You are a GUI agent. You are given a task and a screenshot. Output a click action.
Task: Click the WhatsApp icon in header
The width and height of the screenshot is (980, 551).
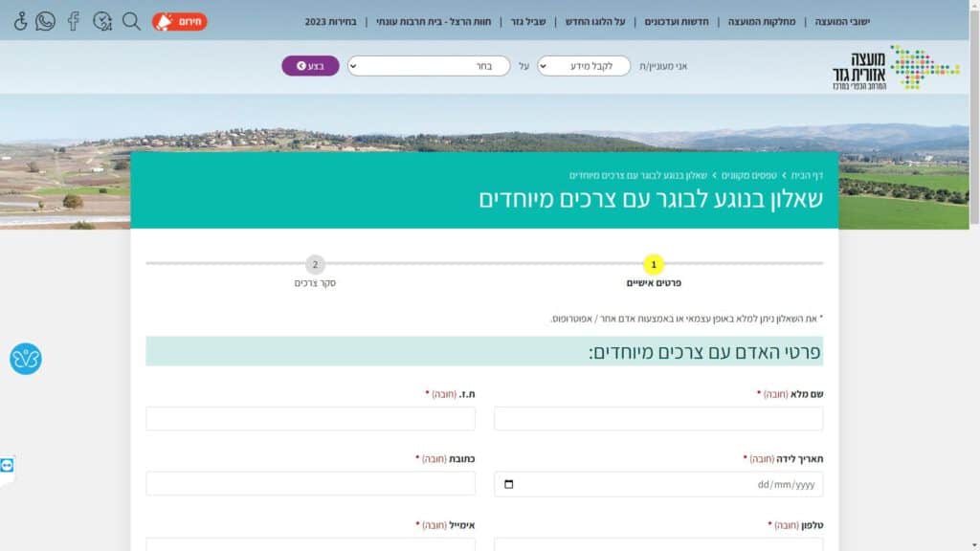pyautogui.click(x=45, y=21)
